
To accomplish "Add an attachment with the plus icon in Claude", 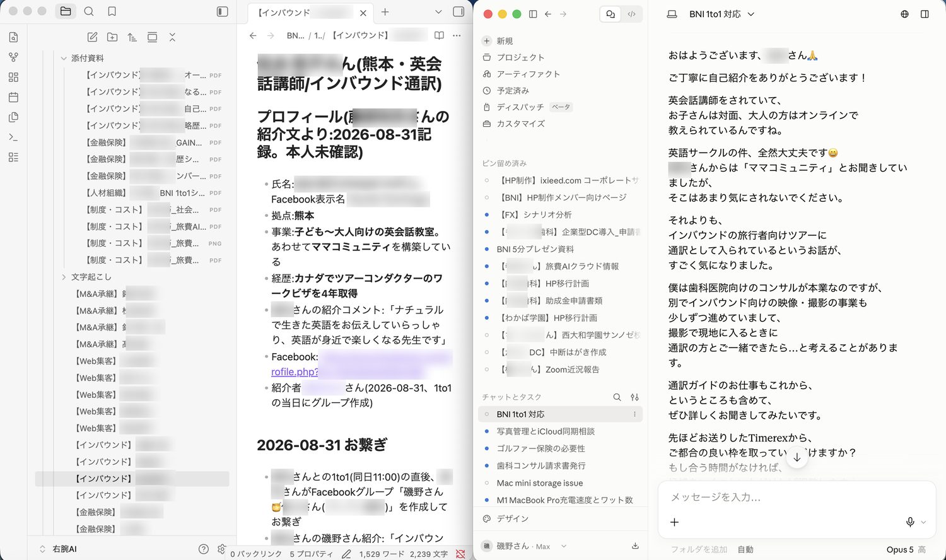I will click(674, 522).
